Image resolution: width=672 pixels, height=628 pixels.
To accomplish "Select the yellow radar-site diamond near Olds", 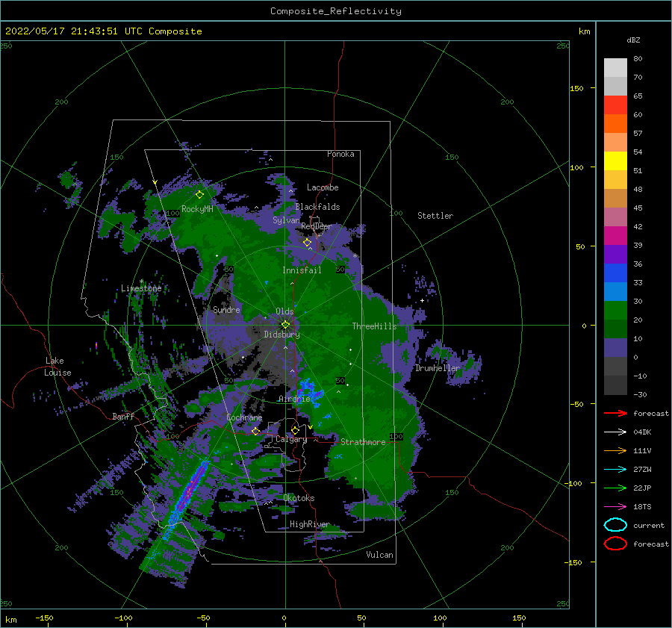I will tap(285, 325).
